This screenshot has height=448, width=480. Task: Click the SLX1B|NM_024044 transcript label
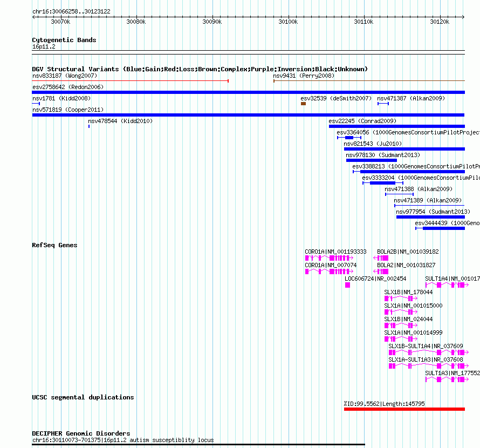point(408,319)
